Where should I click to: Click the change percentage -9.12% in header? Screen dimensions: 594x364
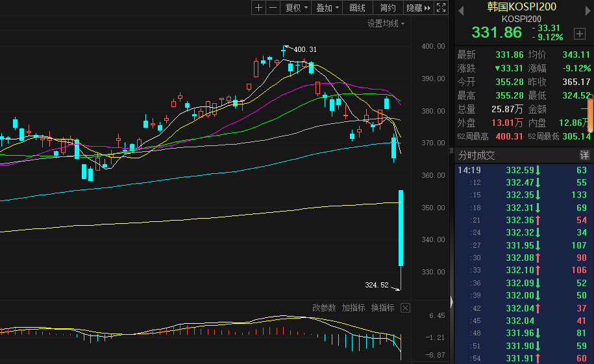(547, 37)
